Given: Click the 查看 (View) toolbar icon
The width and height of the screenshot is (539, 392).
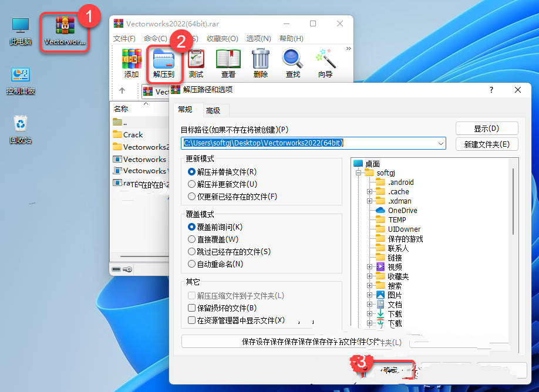Looking at the screenshot, I should (x=228, y=63).
